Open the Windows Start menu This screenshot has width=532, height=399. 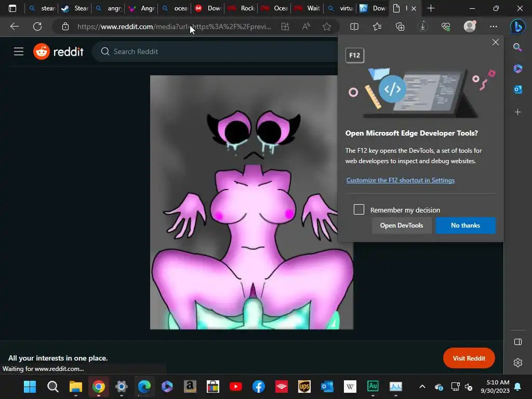point(30,387)
